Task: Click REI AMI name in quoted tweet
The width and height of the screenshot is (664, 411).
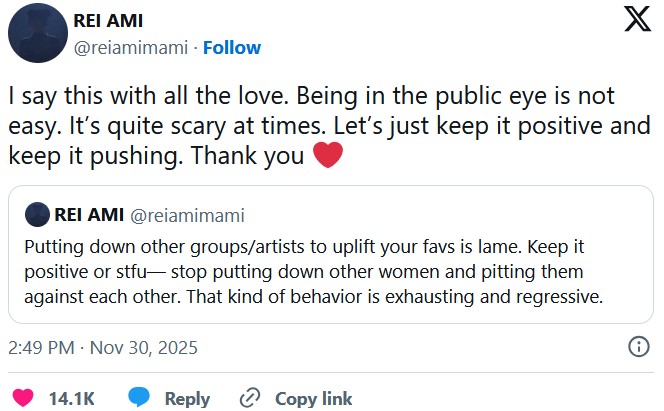Action: click(x=87, y=215)
